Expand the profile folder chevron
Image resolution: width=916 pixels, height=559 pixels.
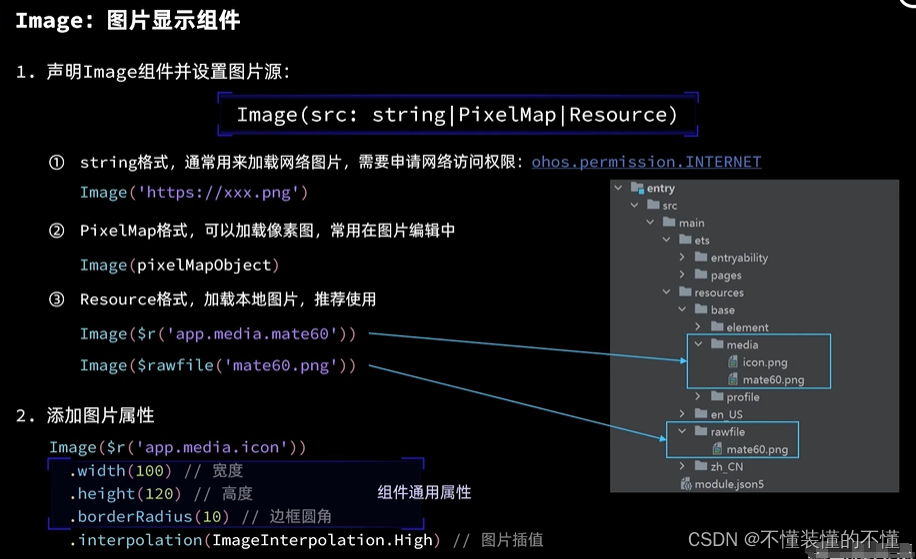click(x=698, y=397)
